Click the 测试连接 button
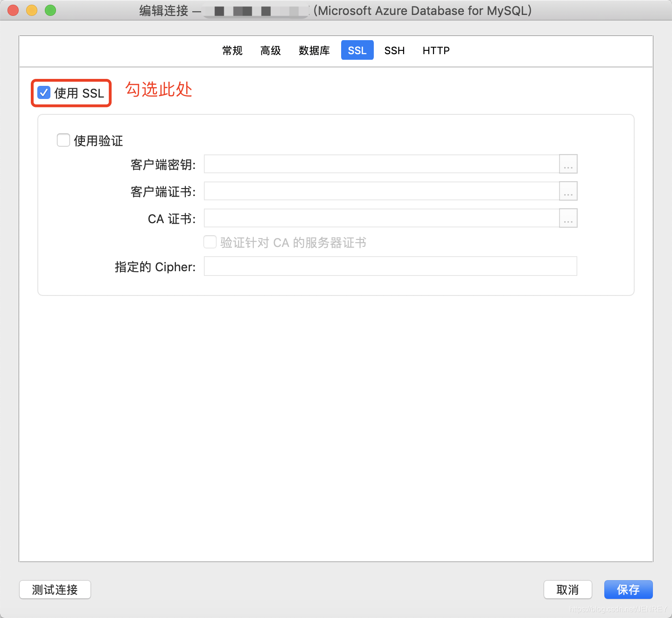672x618 pixels. pos(55,590)
